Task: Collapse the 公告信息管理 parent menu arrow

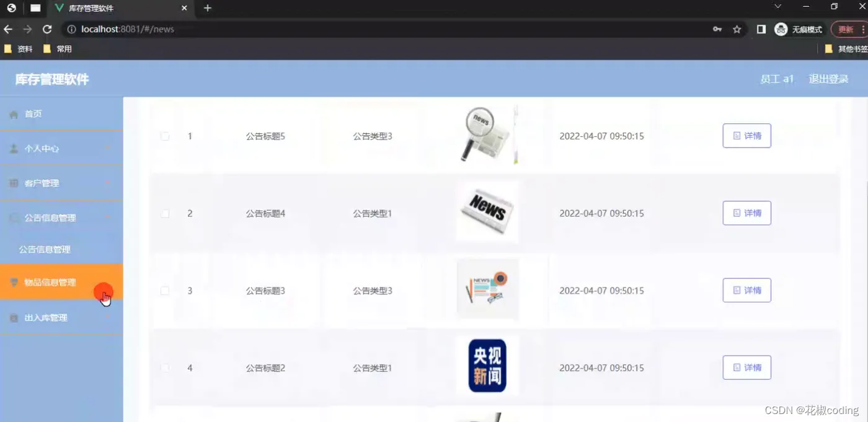Action: (108, 218)
